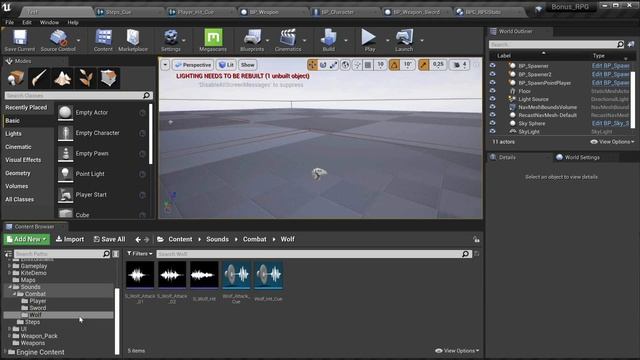The image size is (640, 360).
Task: Open the Megascans toolbar icon
Action: click(x=213, y=40)
